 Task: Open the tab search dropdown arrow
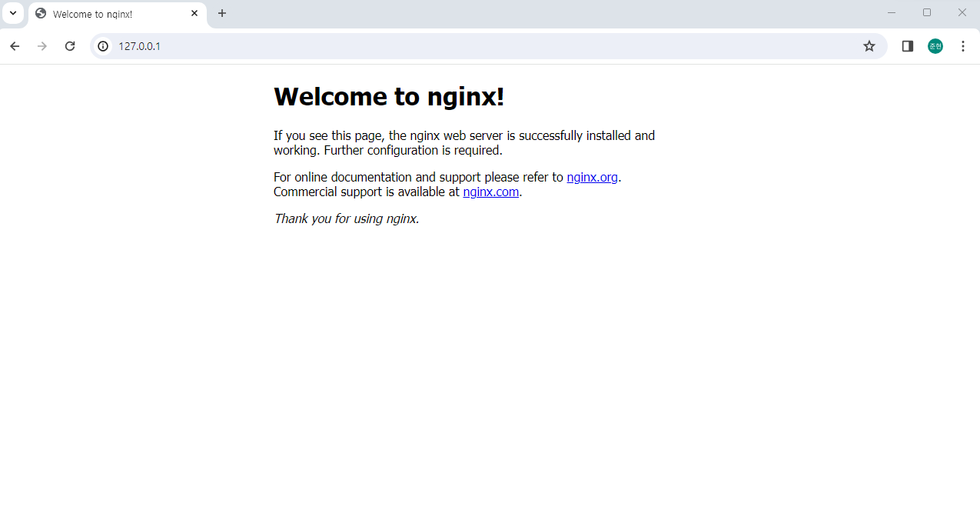click(x=13, y=13)
